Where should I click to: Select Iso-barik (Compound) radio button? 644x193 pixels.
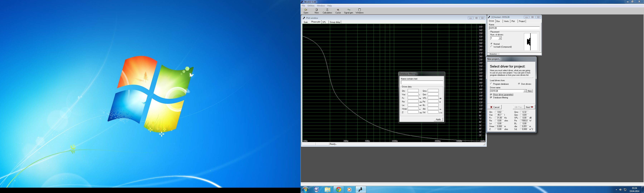(x=492, y=47)
